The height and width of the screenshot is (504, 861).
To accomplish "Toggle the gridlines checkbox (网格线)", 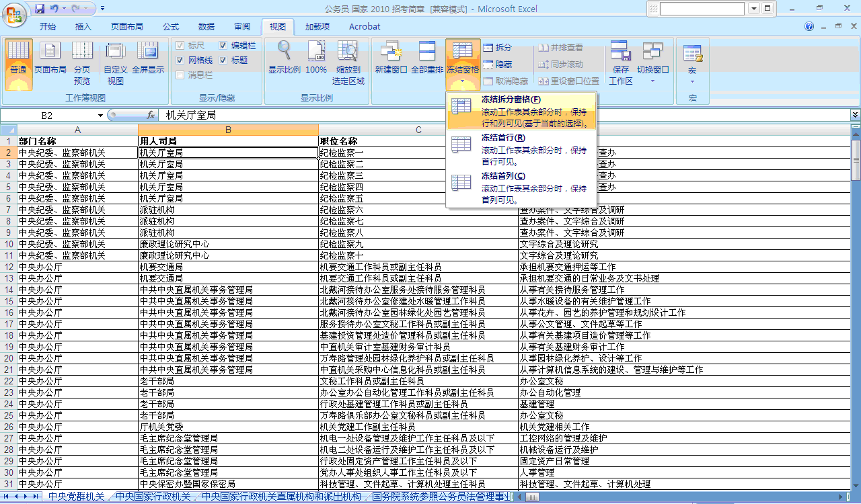I will pos(180,60).
